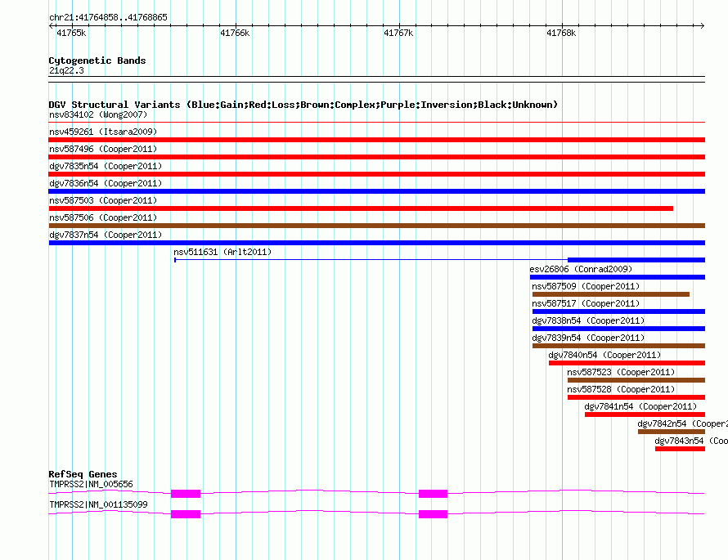Click the red bar under nsv587503

[361, 208]
